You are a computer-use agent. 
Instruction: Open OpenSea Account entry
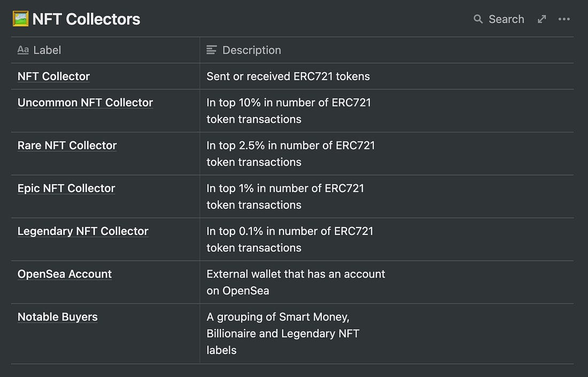(65, 274)
